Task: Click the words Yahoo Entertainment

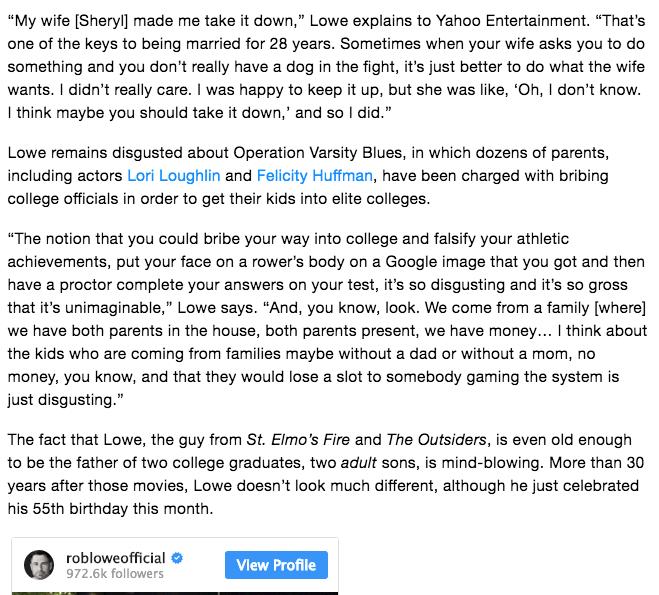Action: click(511, 21)
